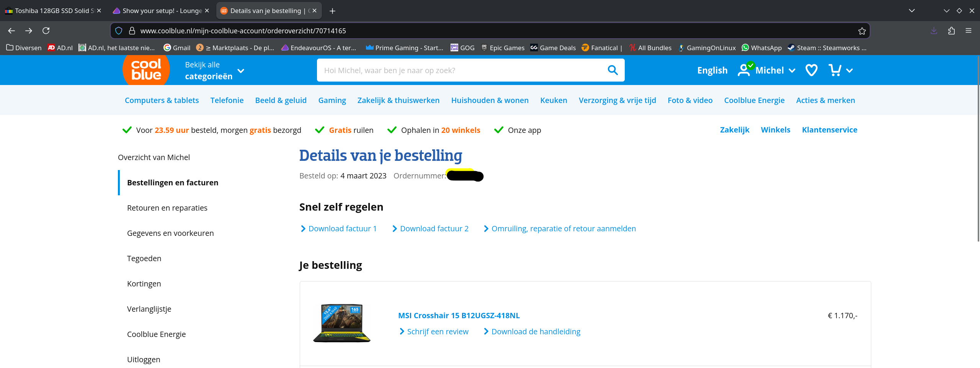Open MSI Crosshair 15 product link
Viewport: 980px width, 368px height.
click(x=459, y=316)
